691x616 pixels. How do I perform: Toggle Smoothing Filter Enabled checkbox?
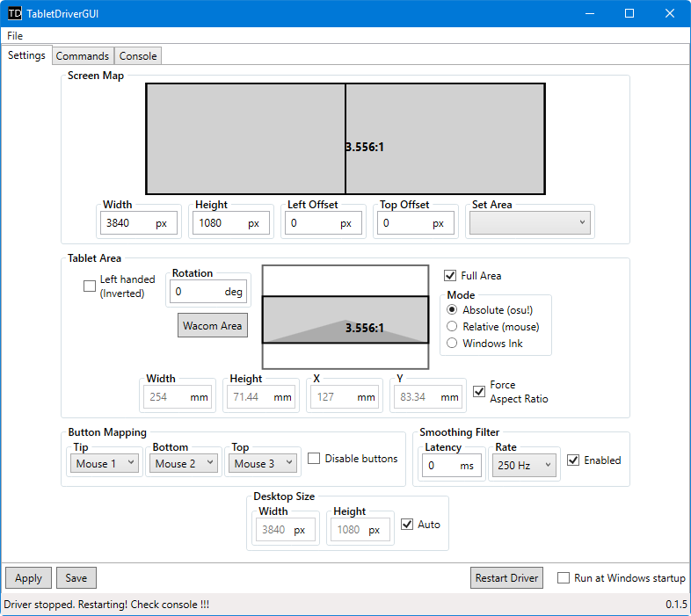point(573,460)
